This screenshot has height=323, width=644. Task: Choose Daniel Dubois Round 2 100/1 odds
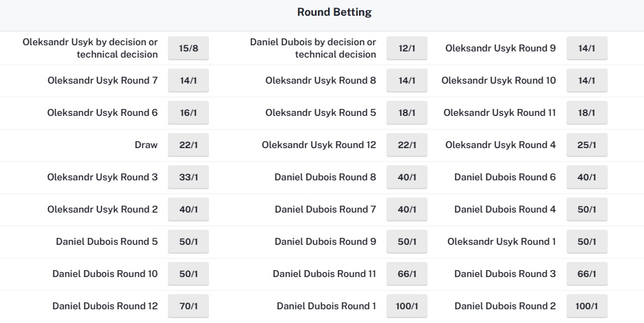[x=587, y=306]
